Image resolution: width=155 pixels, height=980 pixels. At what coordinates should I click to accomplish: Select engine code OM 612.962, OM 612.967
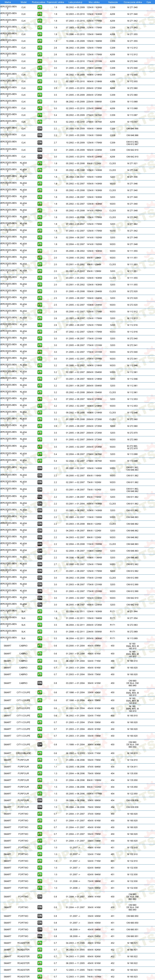(133, 143)
